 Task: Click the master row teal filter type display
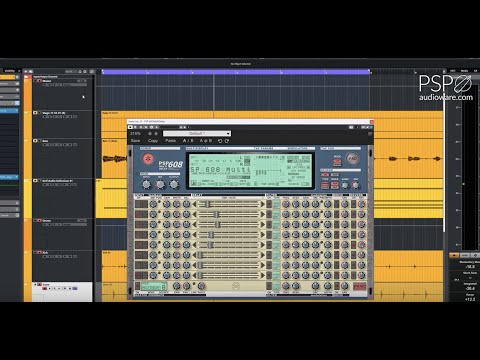pyautogui.click(x=276, y=286)
